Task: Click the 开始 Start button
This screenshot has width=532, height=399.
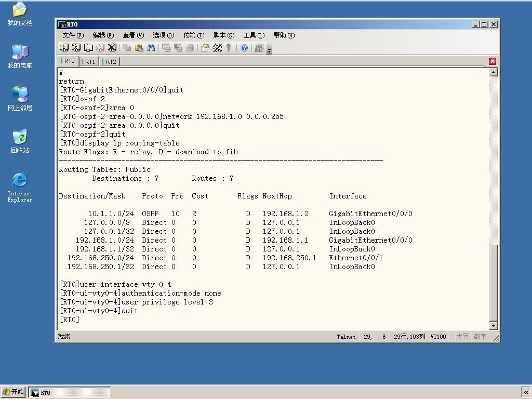Action: pos(13,392)
